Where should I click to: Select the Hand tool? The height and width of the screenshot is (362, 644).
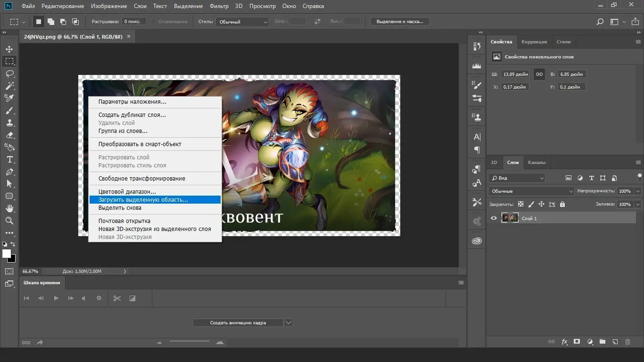[x=9, y=208]
